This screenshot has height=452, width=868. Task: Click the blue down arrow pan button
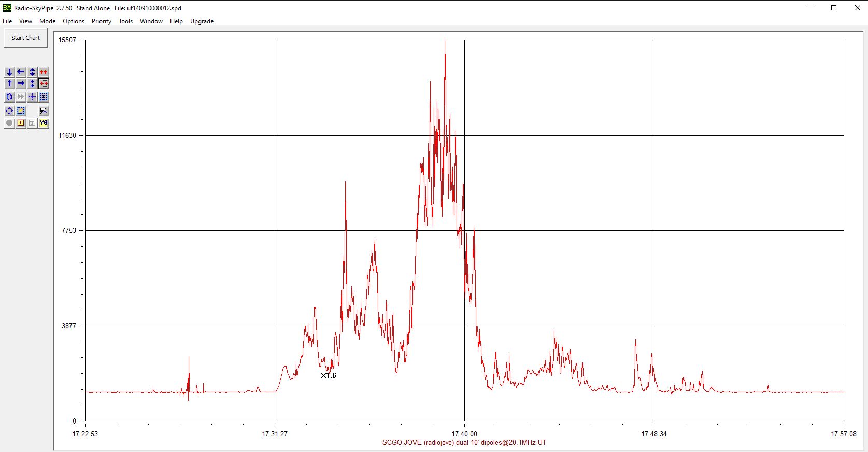9,72
